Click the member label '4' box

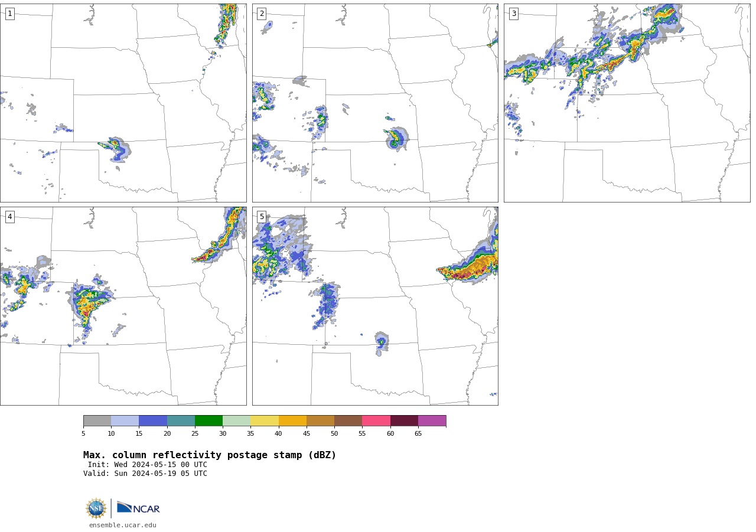click(9, 217)
